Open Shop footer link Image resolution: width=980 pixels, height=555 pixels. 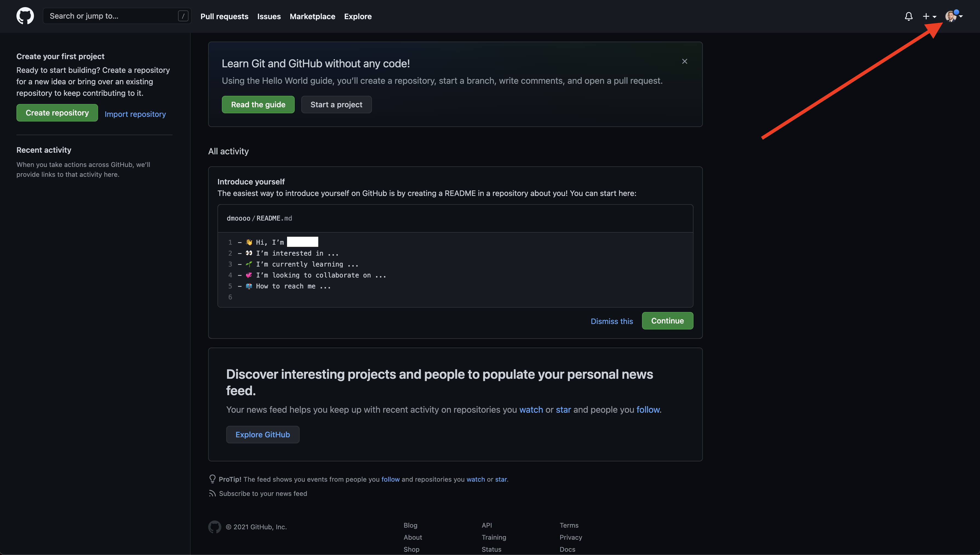[x=412, y=549]
